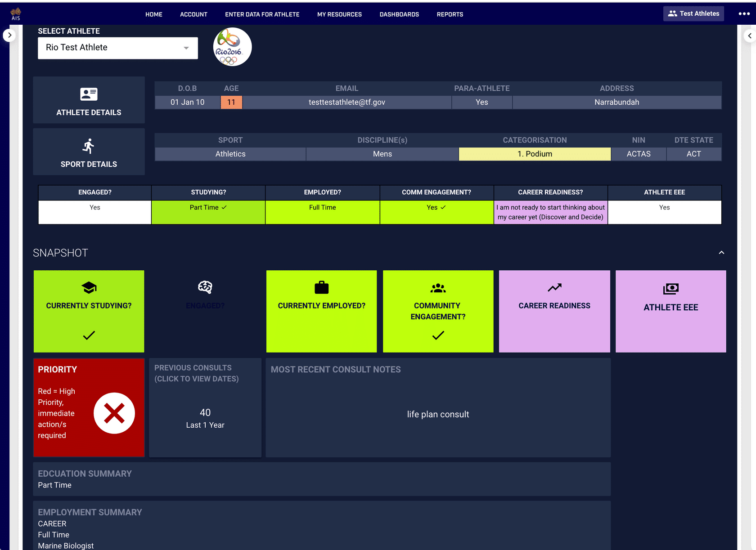The height and width of the screenshot is (550, 756).
Task: Click the discipline value 'Mens'
Action: point(382,154)
